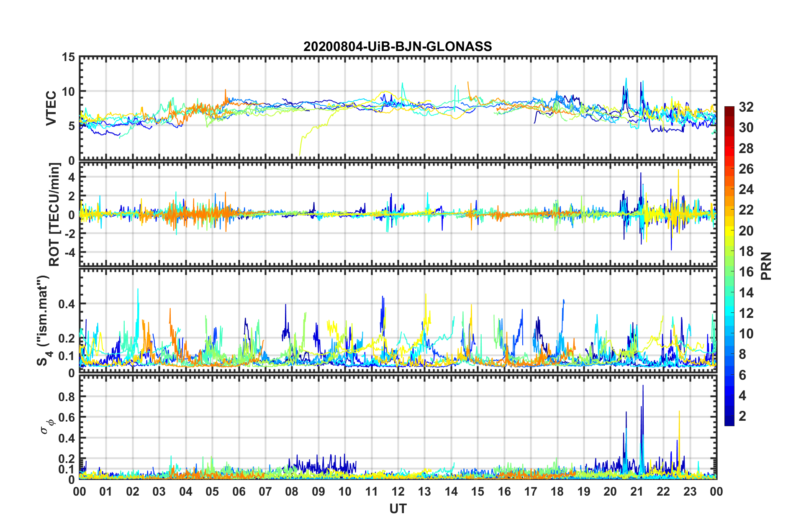Image resolution: width=796 pixels, height=532 pixels.
Task: Click the sigma phi axis label
Action: coord(47,427)
